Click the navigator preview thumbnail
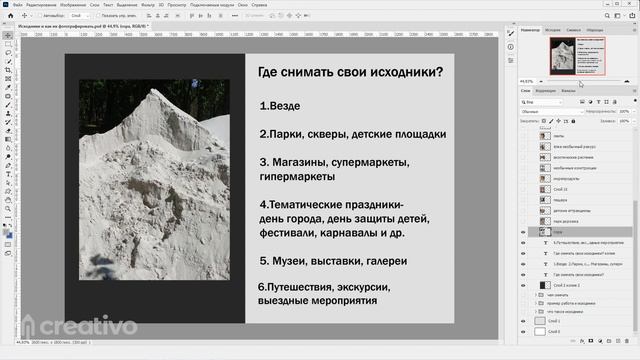The width and height of the screenshot is (640, 360). tap(577, 56)
